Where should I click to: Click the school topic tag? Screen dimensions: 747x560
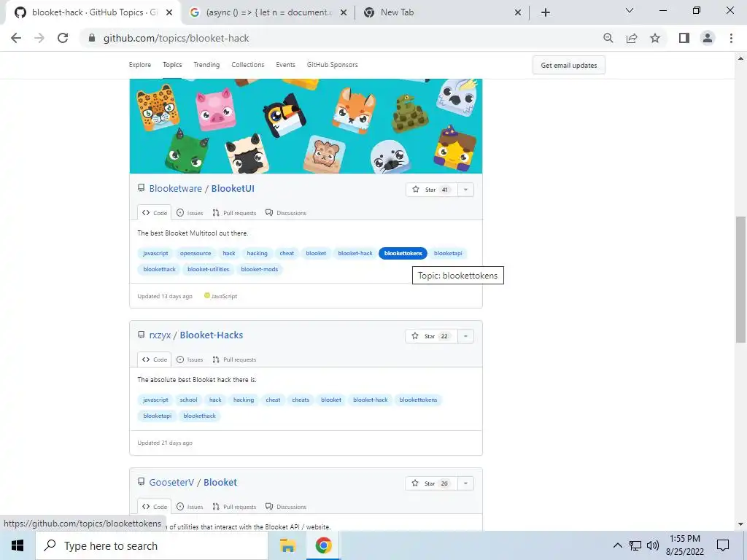[188, 400]
